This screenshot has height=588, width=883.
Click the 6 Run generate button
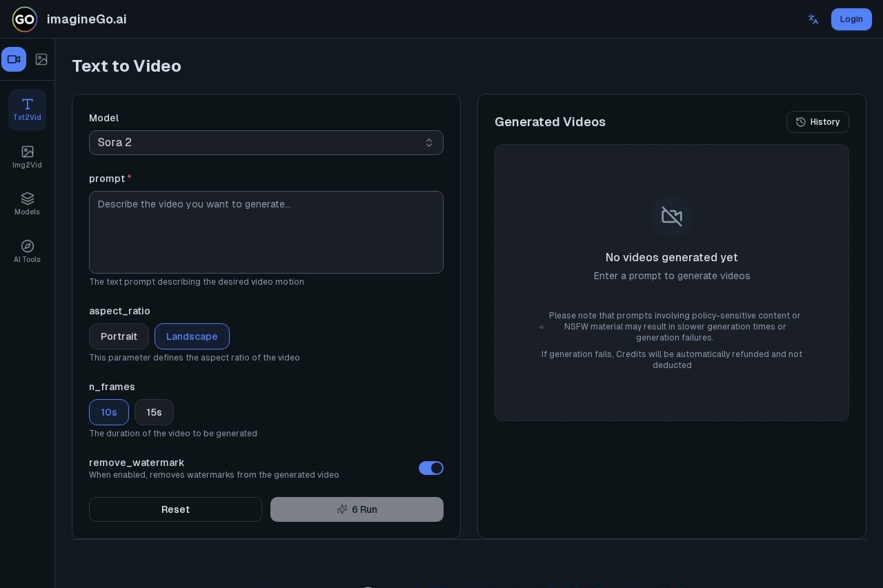click(357, 509)
